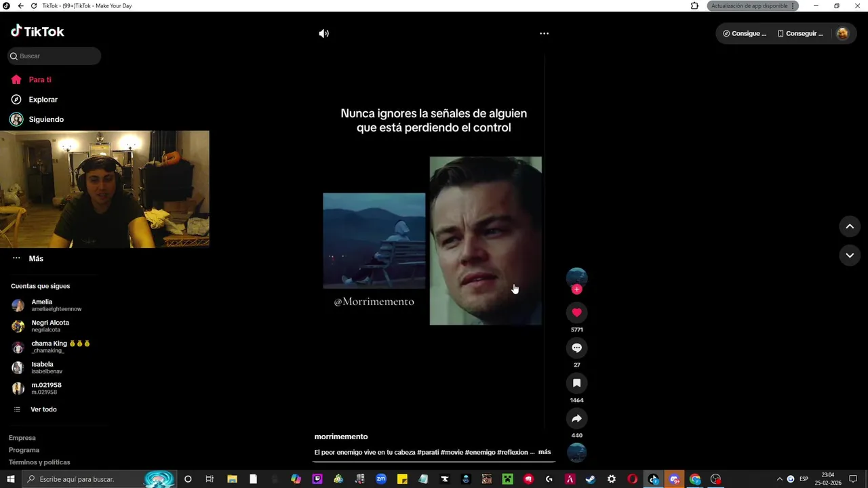Open the Windows Start menu
868x488 pixels.
tap(11, 479)
